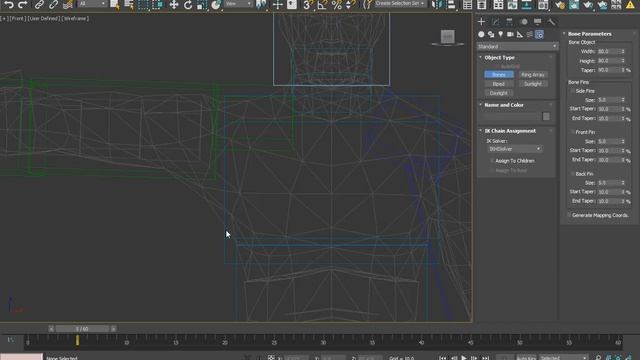Image resolution: width=640 pixels, height=360 pixels.
Task: Switch to the Utilities wrench tab
Action: tap(551, 22)
